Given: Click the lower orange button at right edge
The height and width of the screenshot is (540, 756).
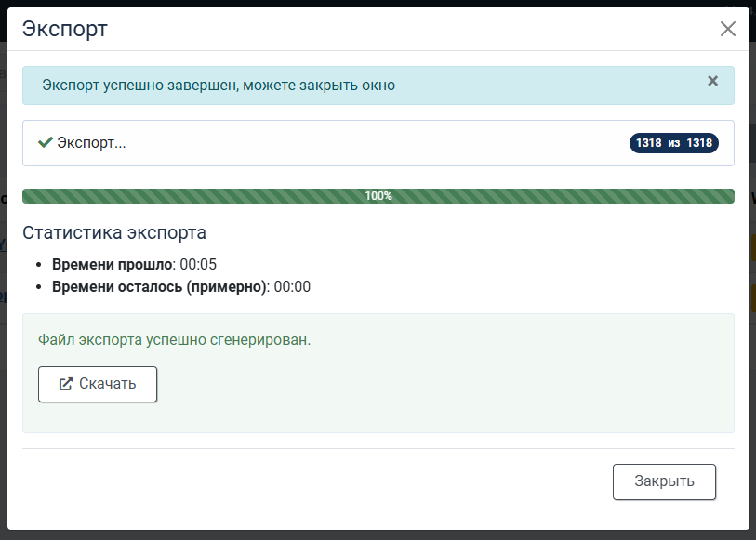Looking at the screenshot, I should pos(752,298).
